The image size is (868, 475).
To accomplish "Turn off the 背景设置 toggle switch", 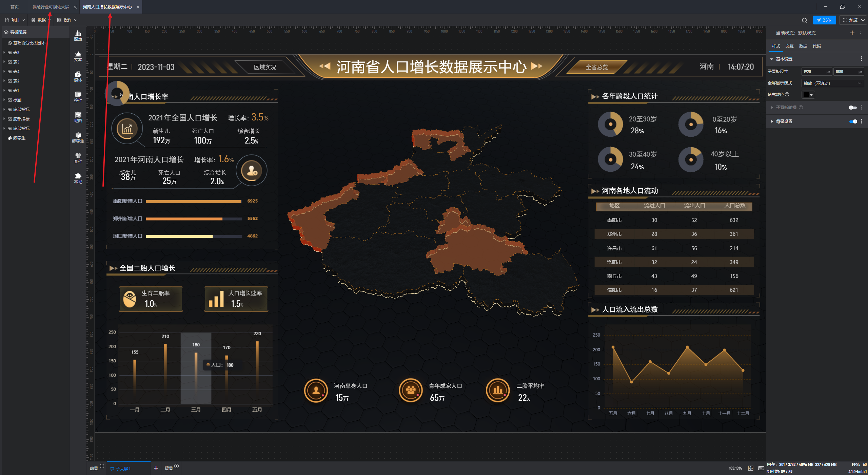I will click(x=853, y=121).
